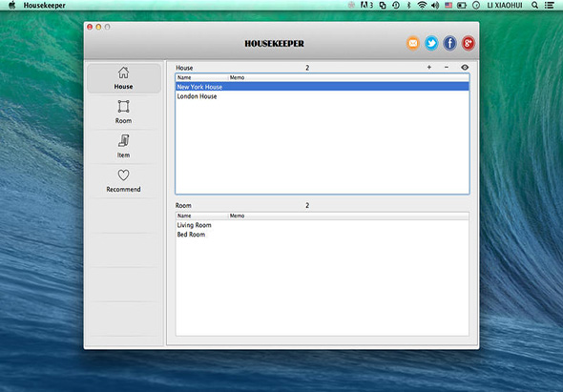Select Bed Room row
This screenshot has height=392, width=563.
[x=323, y=235]
